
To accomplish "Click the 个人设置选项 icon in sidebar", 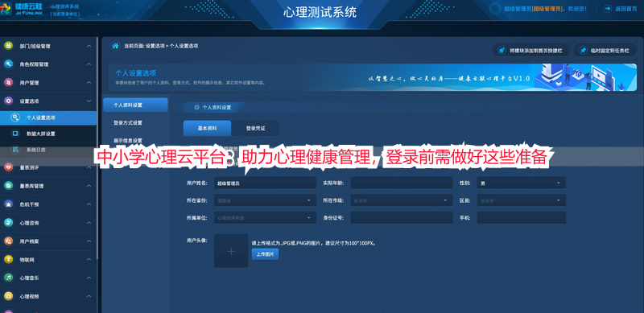I will pyautogui.click(x=15, y=117).
